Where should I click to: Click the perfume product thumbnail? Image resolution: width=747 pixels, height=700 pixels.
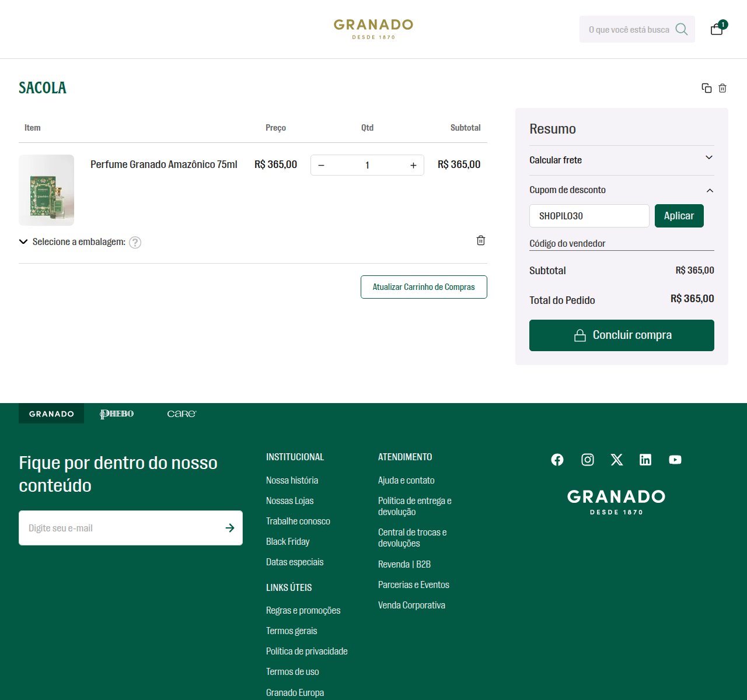[x=46, y=190]
